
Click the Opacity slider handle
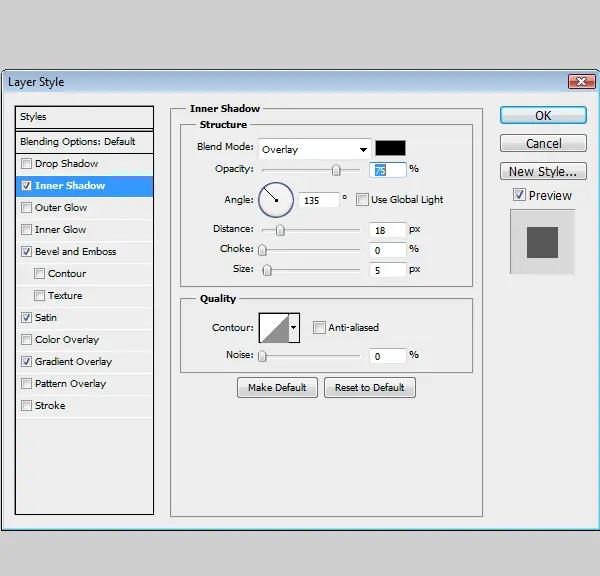point(336,170)
